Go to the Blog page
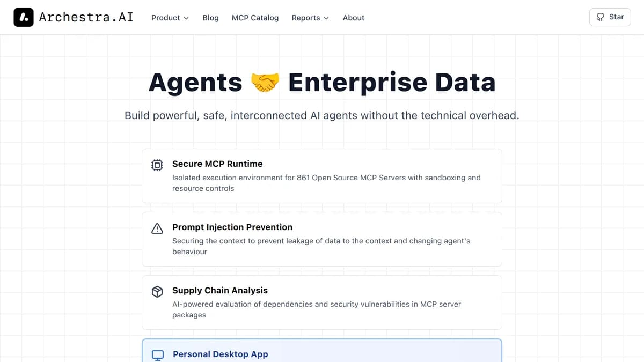The image size is (644, 362). tap(210, 18)
